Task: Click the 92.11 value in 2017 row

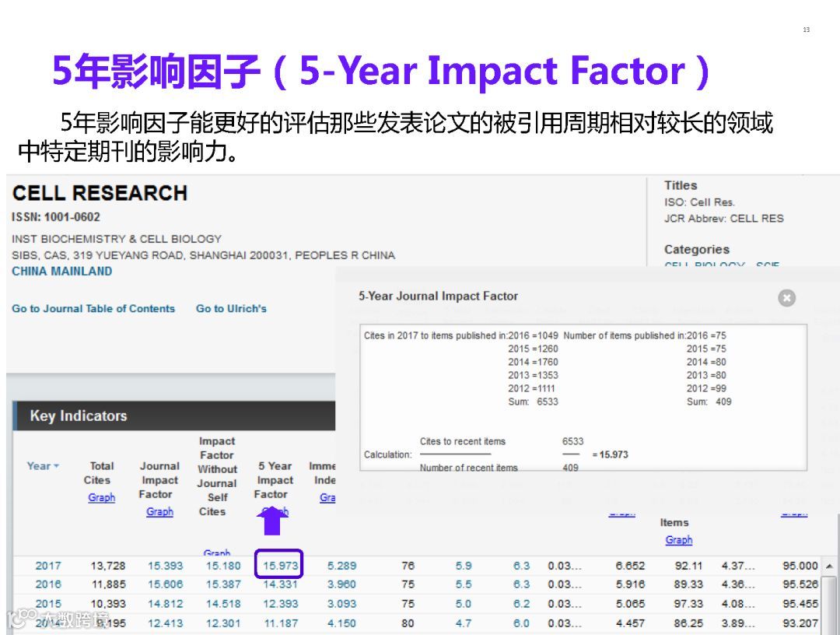Action: (688, 566)
